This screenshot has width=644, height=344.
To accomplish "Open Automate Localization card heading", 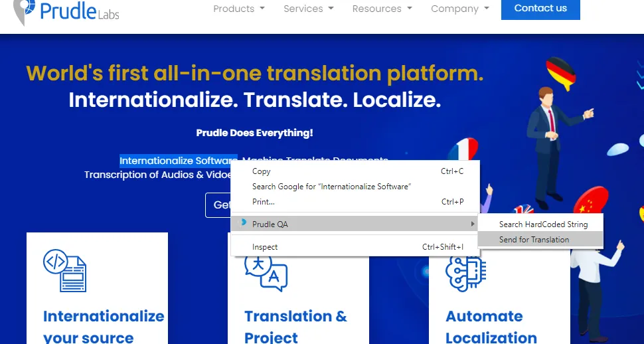I will pyautogui.click(x=491, y=327).
